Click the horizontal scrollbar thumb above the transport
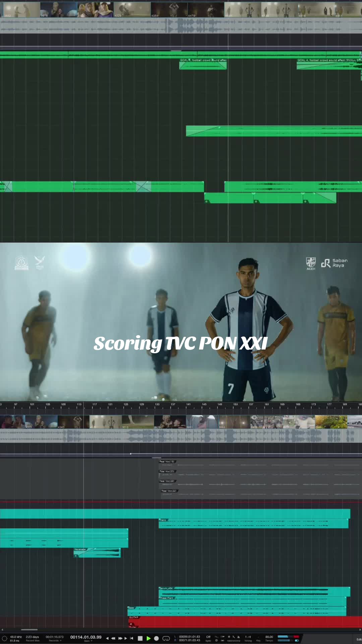 pyautogui.click(x=29, y=630)
